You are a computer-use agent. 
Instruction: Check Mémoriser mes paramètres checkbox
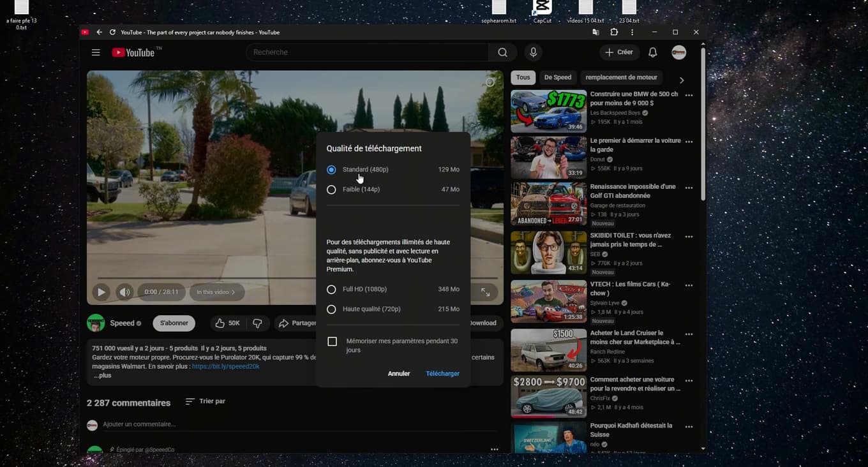click(333, 342)
